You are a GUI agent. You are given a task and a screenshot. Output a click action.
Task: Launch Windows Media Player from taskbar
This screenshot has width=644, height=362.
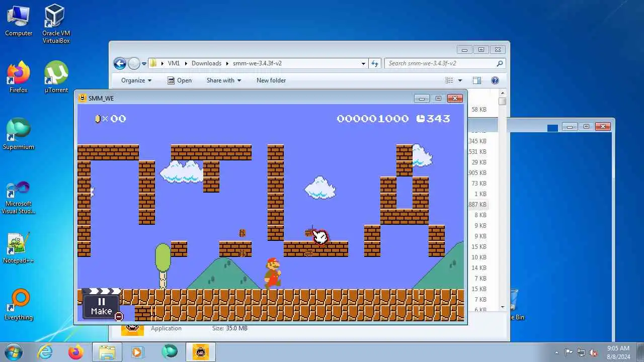(x=137, y=352)
